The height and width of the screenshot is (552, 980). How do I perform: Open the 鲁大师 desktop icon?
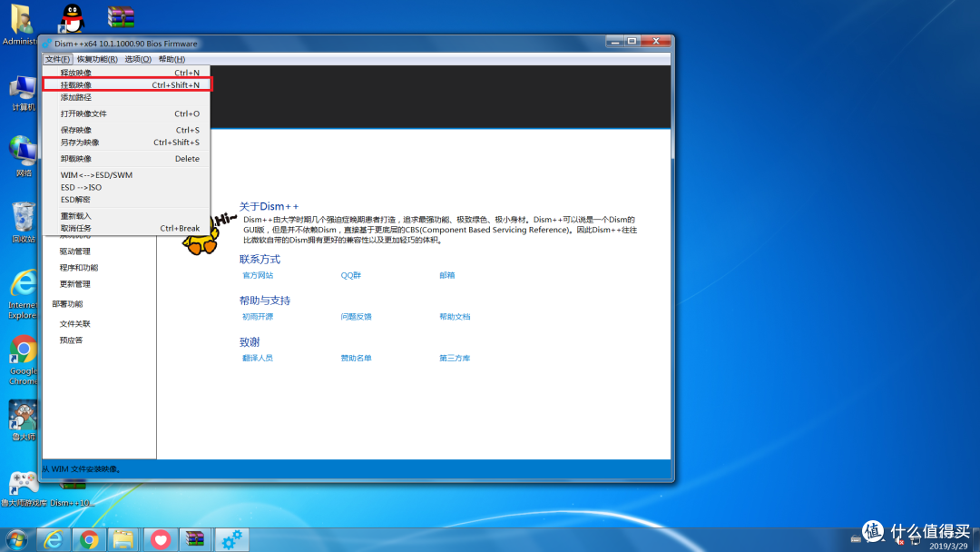click(22, 419)
